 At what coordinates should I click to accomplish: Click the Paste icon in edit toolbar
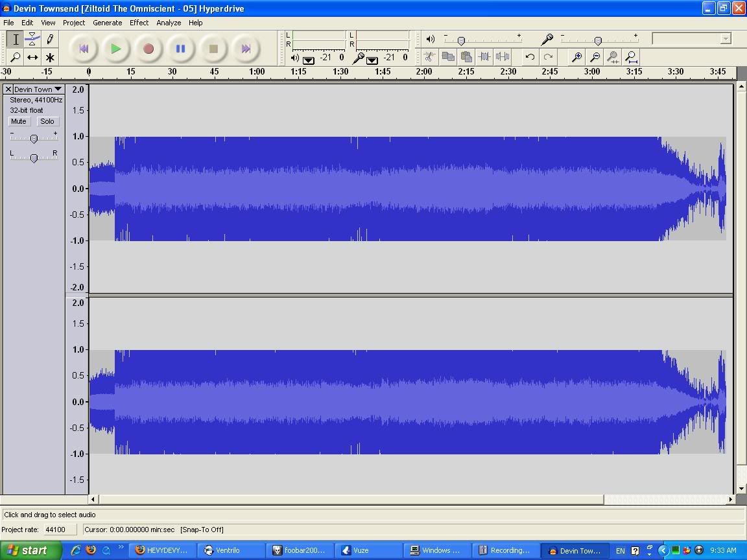pyautogui.click(x=466, y=57)
